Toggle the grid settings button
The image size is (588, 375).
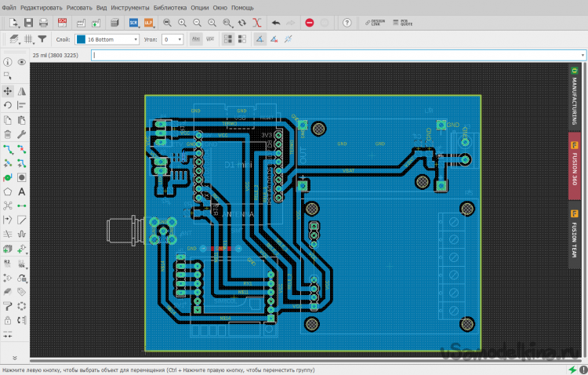28,38
